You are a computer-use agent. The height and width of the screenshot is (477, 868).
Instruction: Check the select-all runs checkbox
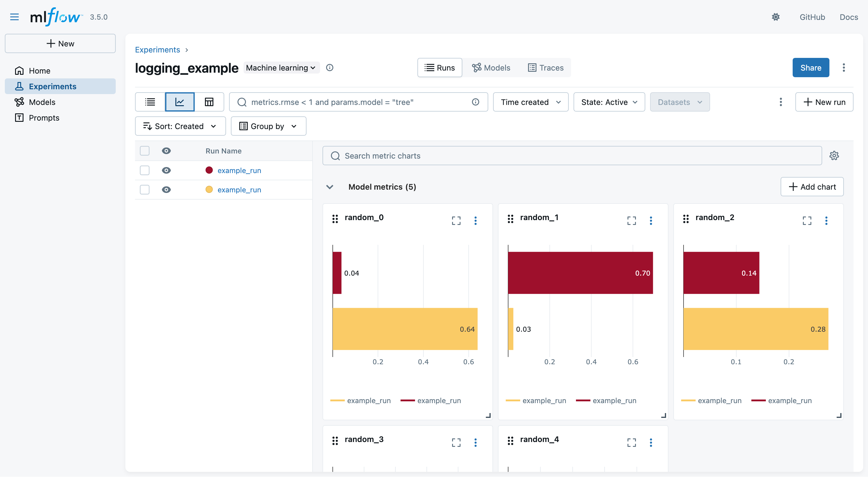point(145,151)
